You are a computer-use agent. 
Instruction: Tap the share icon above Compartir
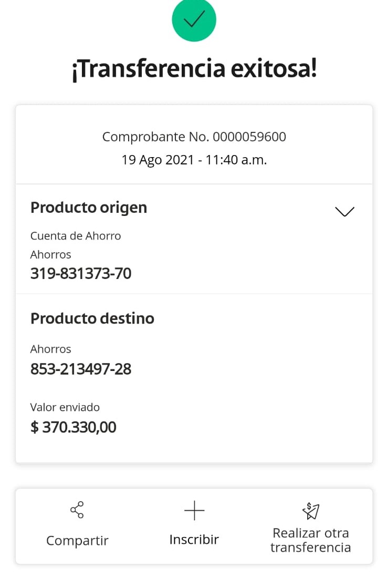77,510
